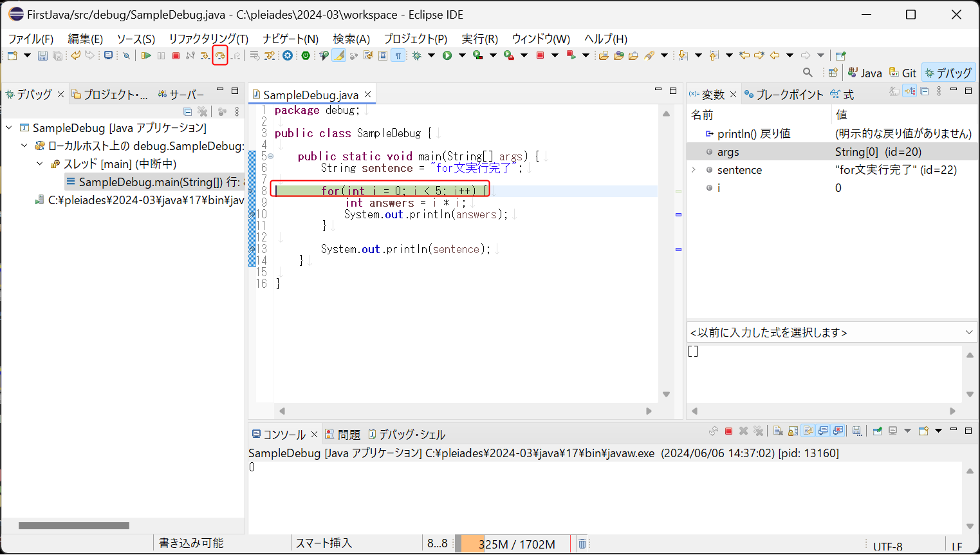
Task: Select stack frame SampleDebug.main(String[])
Action: (154, 182)
